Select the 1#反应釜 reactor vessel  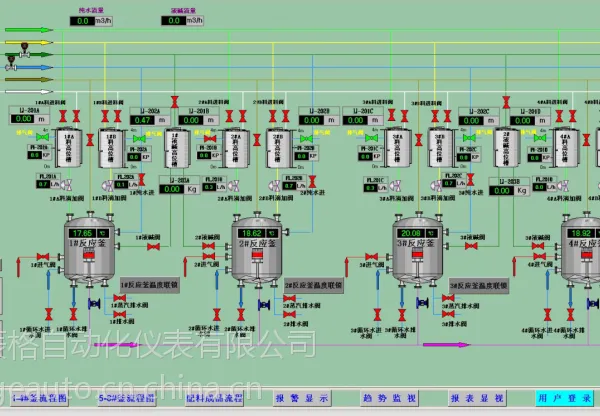(89, 249)
